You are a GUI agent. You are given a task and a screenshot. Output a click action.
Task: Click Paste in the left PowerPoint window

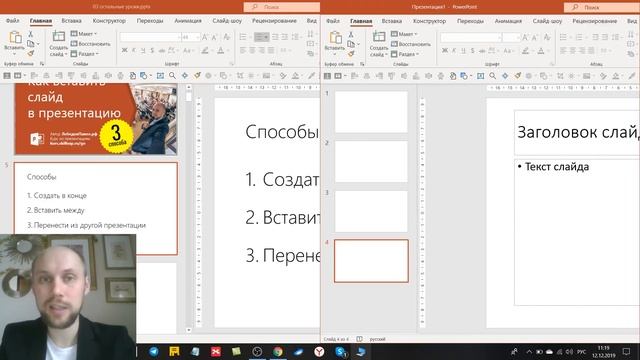pyautogui.click(x=15, y=40)
